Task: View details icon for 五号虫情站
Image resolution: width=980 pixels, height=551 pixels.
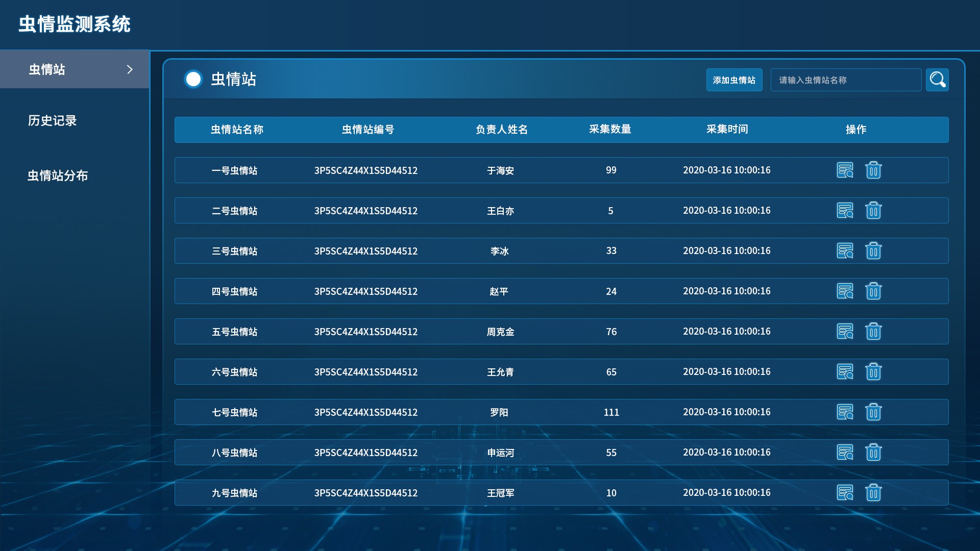Action: click(x=845, y=331)
